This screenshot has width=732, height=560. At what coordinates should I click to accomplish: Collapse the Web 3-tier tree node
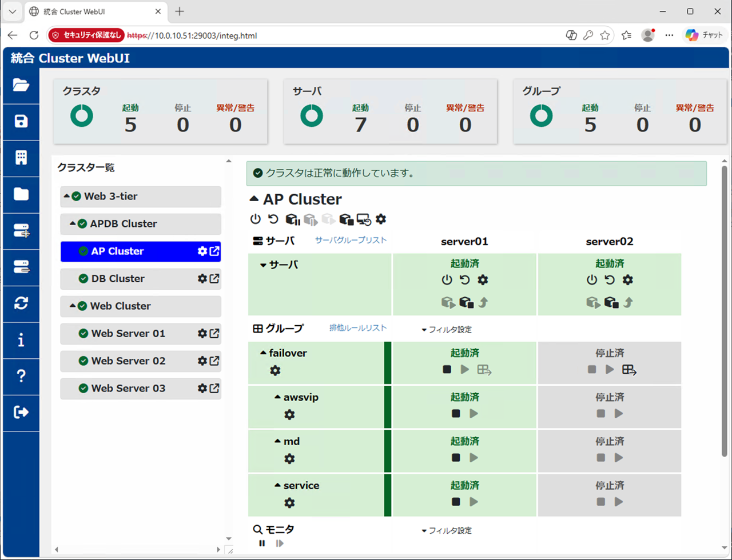(x=66, y=196)
